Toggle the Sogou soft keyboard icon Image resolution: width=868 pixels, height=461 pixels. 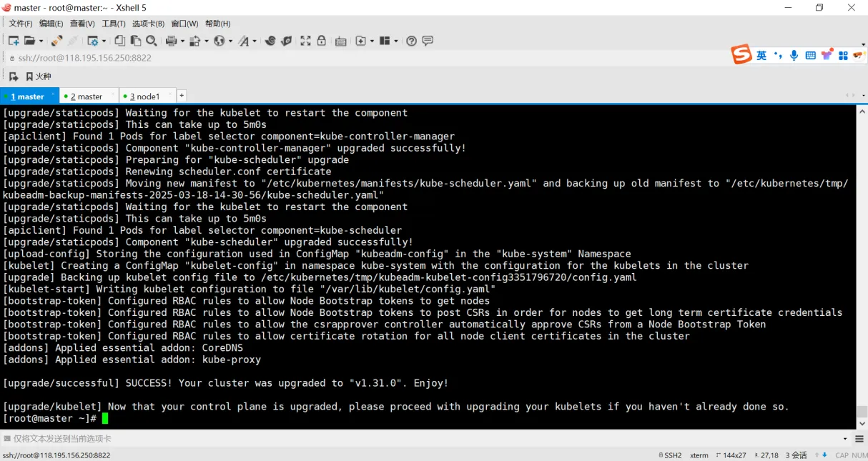point(811,55)
